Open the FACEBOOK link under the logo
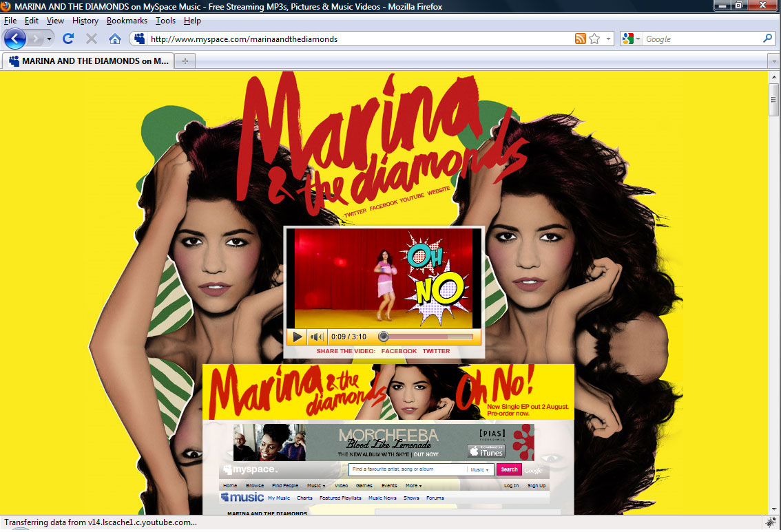781x532 pixels. [x=384, y=204]
